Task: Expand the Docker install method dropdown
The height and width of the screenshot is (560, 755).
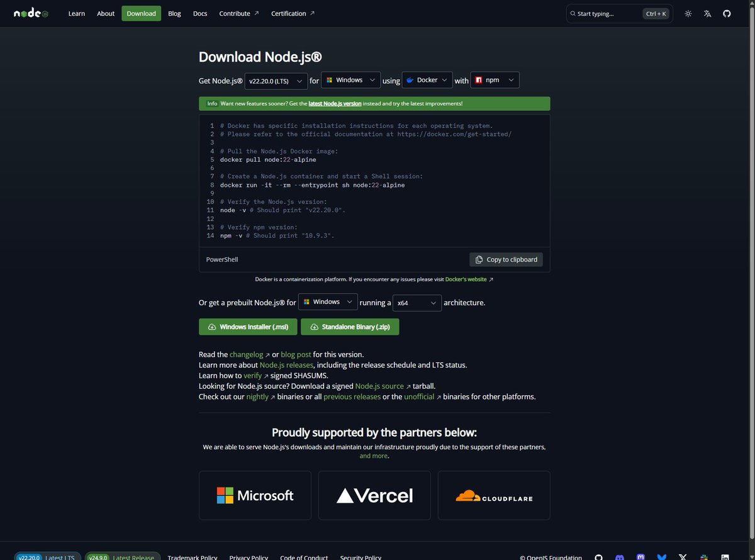Action: pyautogui.click(x=427, y=80)
